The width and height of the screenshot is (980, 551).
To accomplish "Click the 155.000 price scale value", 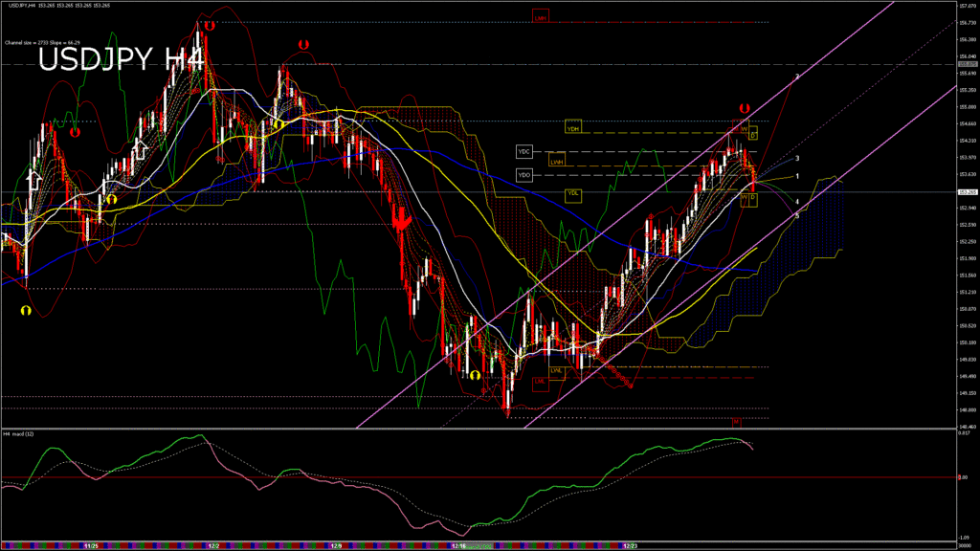I will [968, 107].
